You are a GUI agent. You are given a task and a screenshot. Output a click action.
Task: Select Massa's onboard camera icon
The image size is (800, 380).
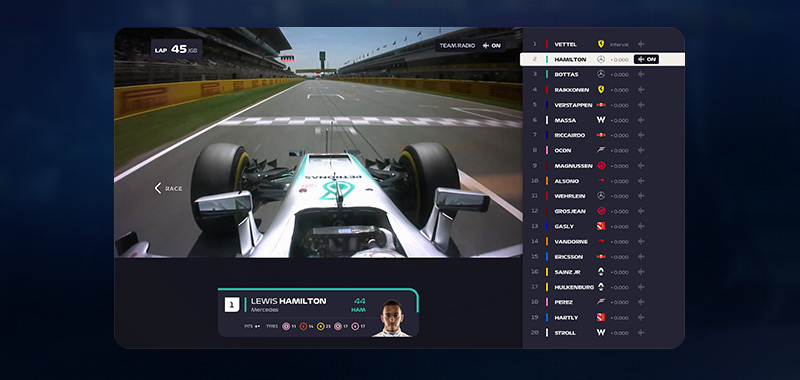(641, 120)
